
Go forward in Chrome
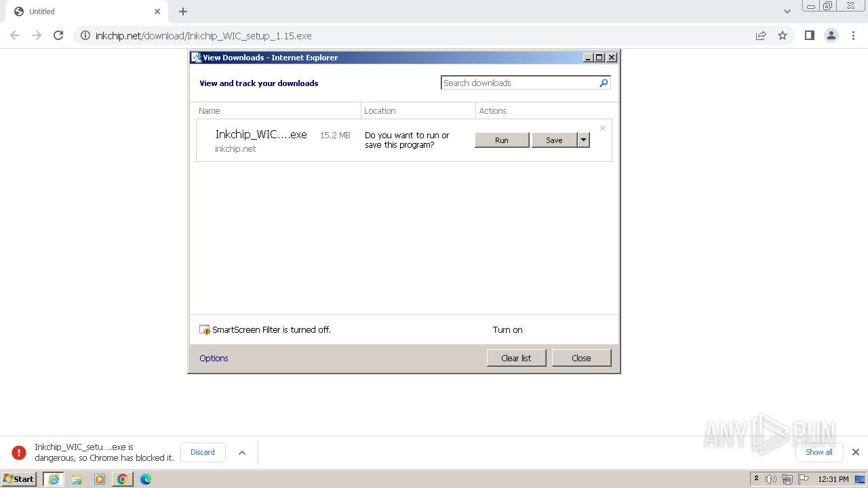tap(37, 35)
